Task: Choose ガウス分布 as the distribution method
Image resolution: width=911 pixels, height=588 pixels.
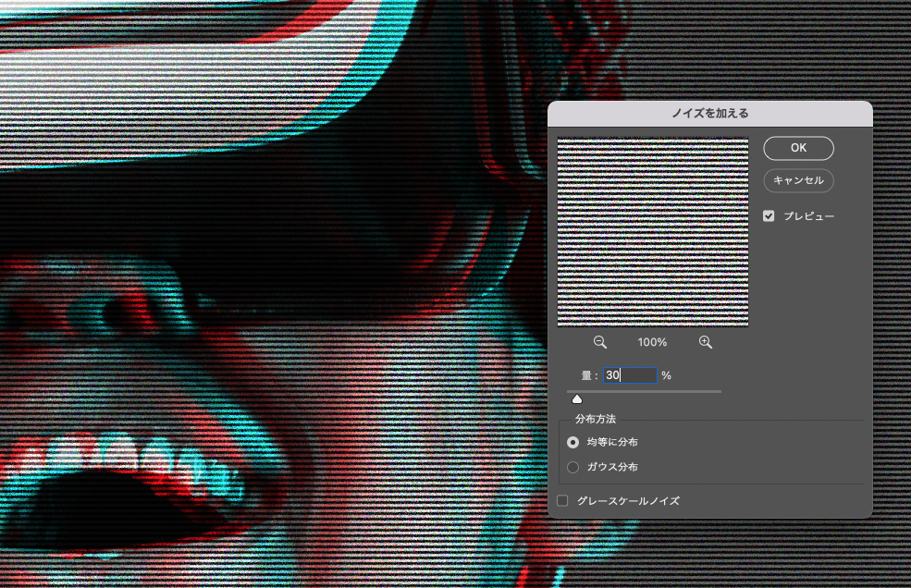Action: click(x=573, y=467)
